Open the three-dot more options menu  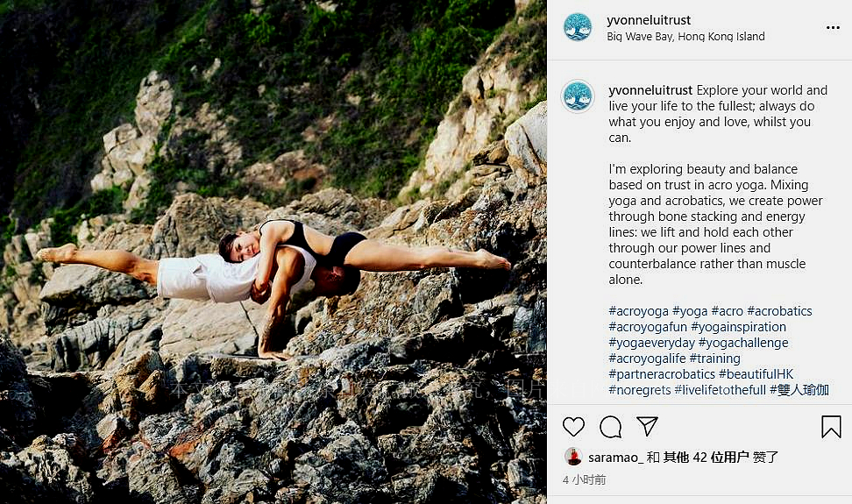click(x=833, y=28)
